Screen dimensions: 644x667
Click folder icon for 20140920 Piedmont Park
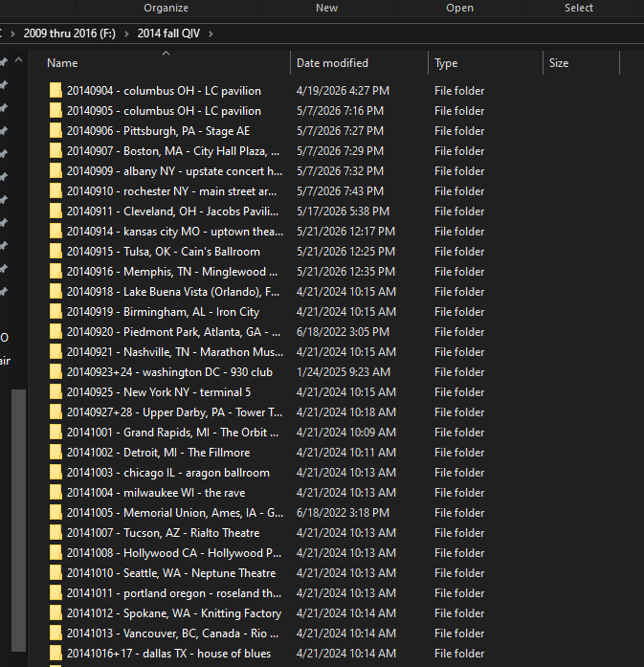click(56, 332)
